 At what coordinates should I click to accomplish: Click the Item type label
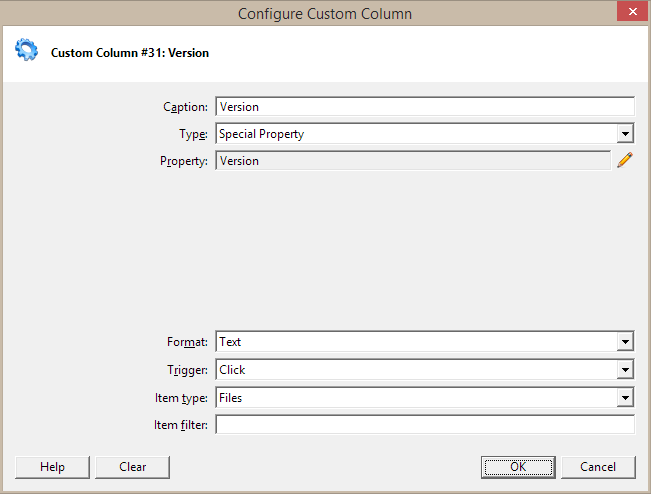click(x=181, y=398)
